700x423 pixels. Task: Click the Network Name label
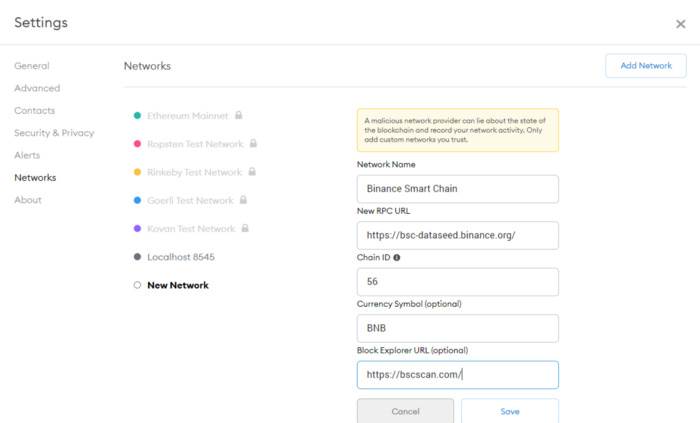tap(386, 164)
